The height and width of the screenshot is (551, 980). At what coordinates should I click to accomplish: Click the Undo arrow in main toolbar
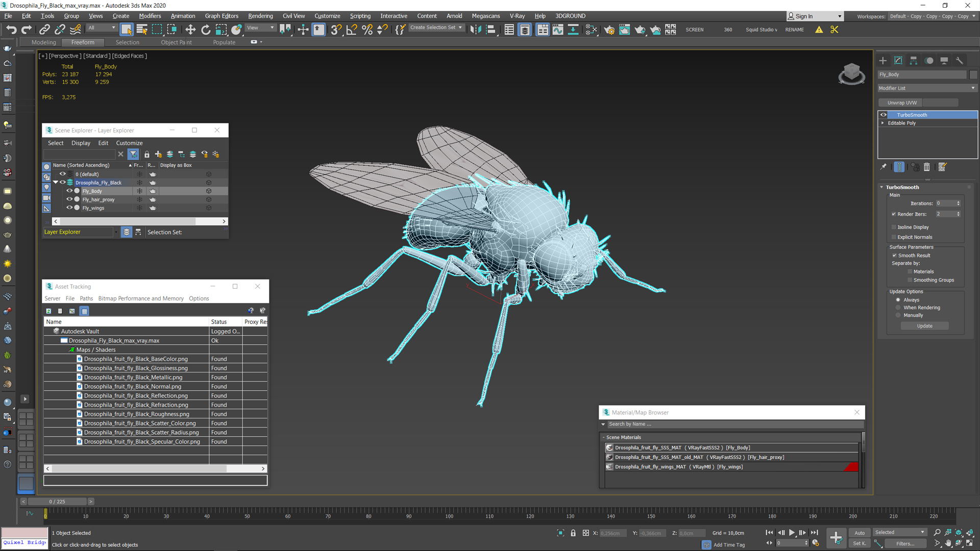[11, 30]
